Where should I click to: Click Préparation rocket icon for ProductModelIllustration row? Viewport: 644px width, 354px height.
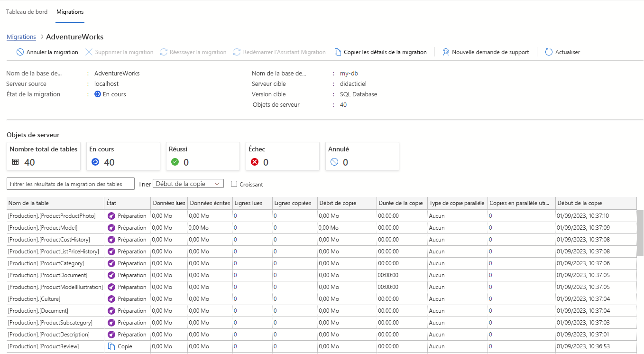(x=111, y=287)
